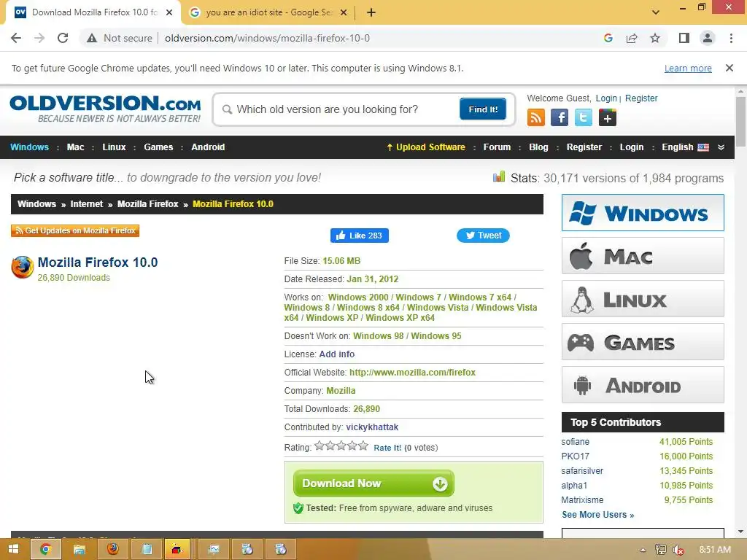Screen dimensions: 747x560
Task: Open the Twitter icon in header
Action: pos(583,117)
